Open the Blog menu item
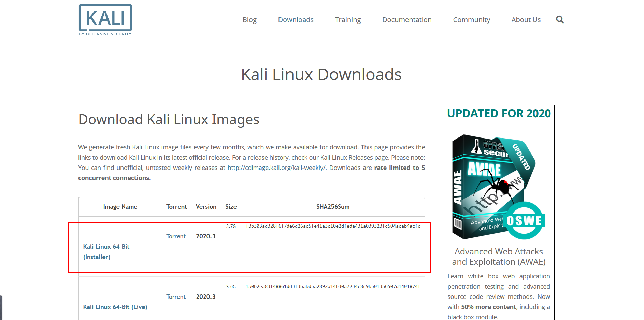The width and height of the screenshot is (644, 320). 249,20
